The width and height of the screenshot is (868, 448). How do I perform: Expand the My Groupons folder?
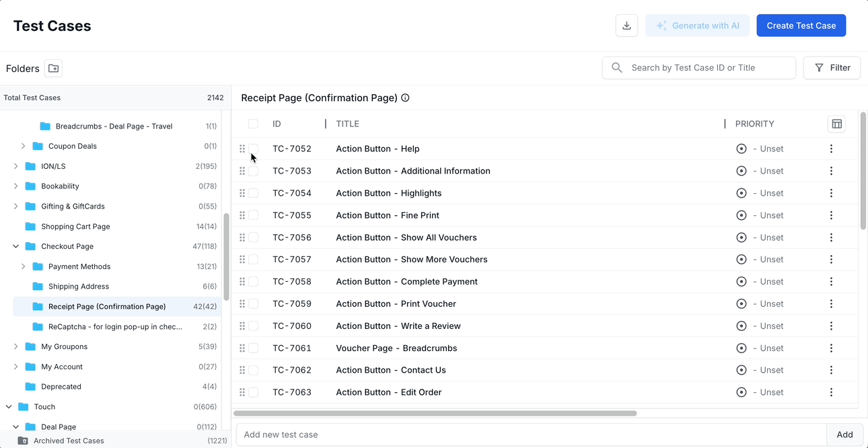tap(16, 346)
